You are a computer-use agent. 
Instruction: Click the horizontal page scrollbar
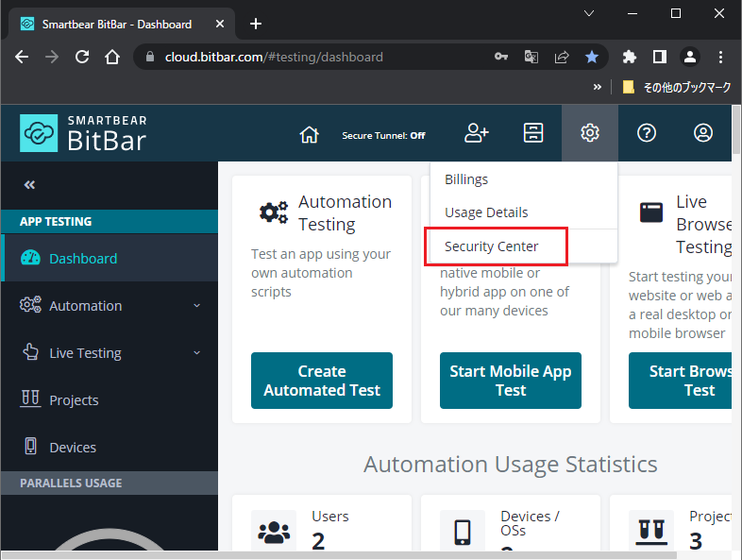[x=339, y=555]
